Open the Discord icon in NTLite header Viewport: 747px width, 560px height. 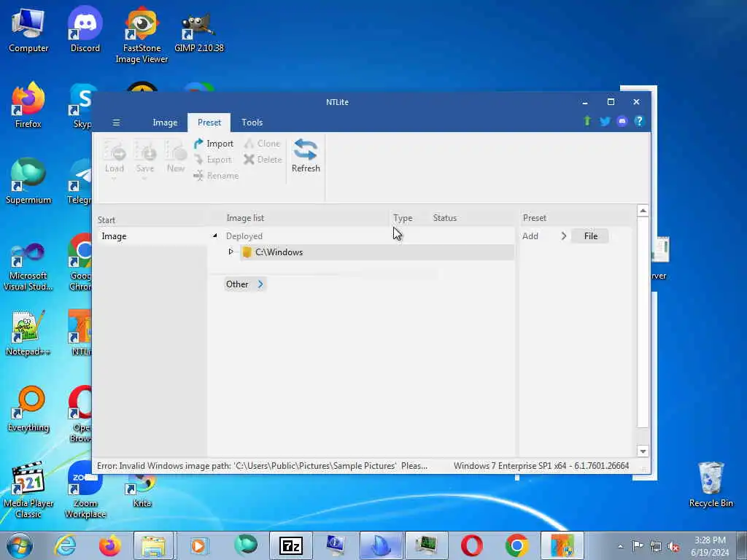[622, 122]
